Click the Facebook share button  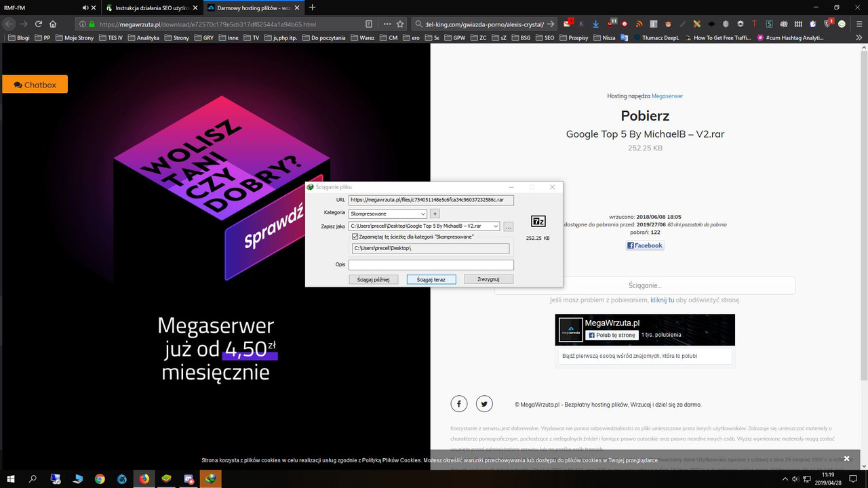(x=645, y=245)
